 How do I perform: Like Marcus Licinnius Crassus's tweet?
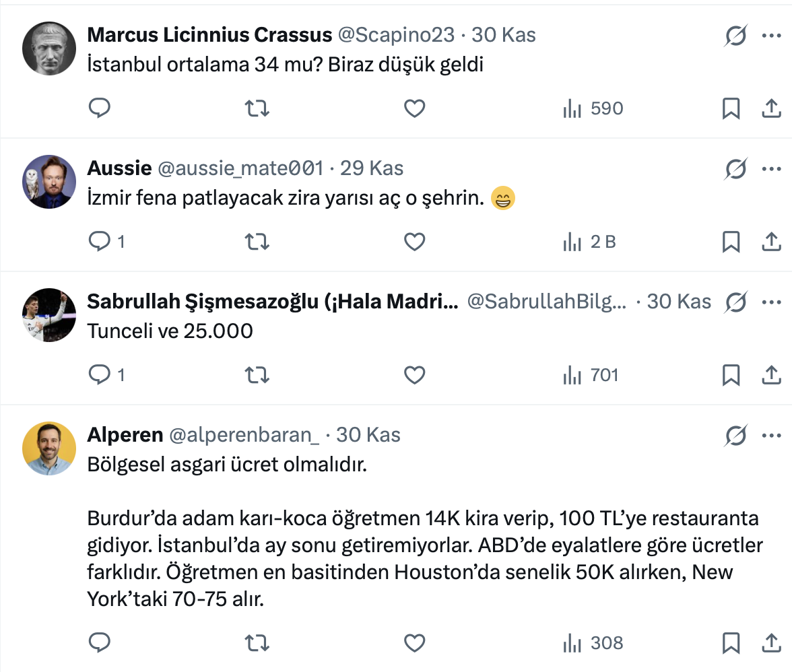414,108
